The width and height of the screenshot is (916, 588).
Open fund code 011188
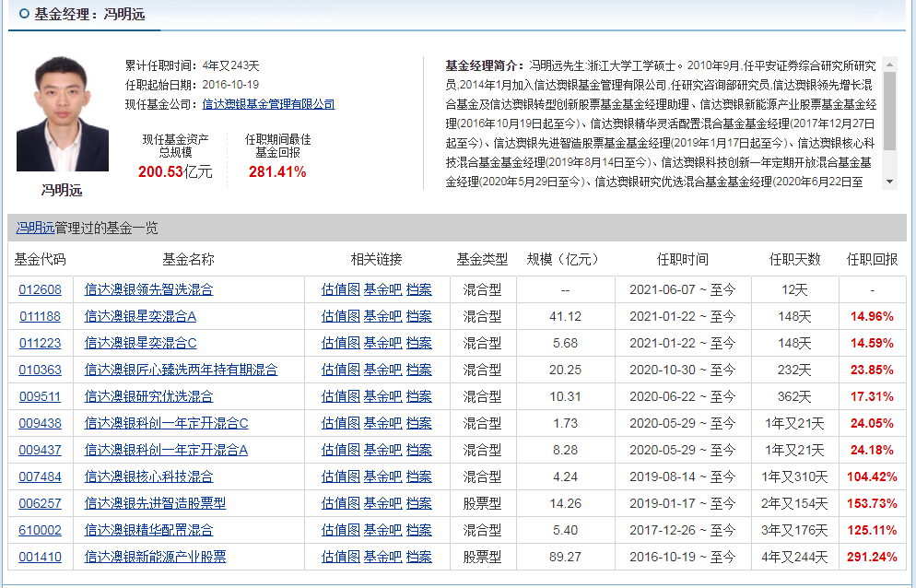click(x=40, y=316)
